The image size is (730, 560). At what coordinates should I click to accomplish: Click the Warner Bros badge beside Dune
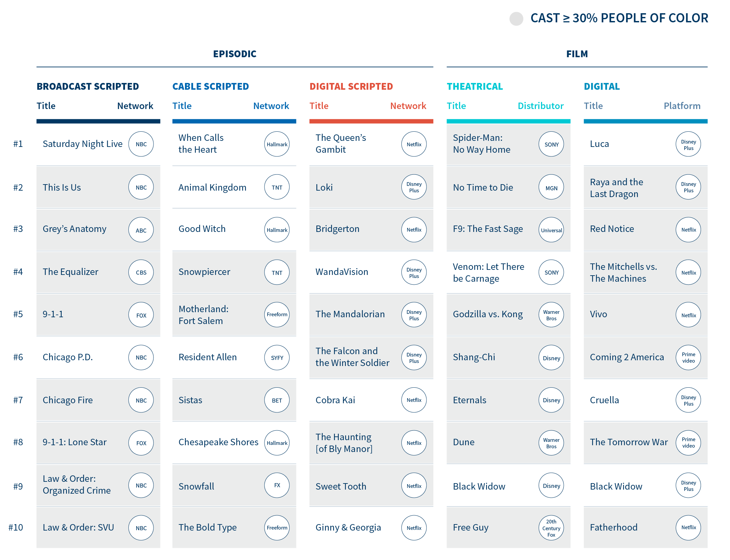click(551, 443)
